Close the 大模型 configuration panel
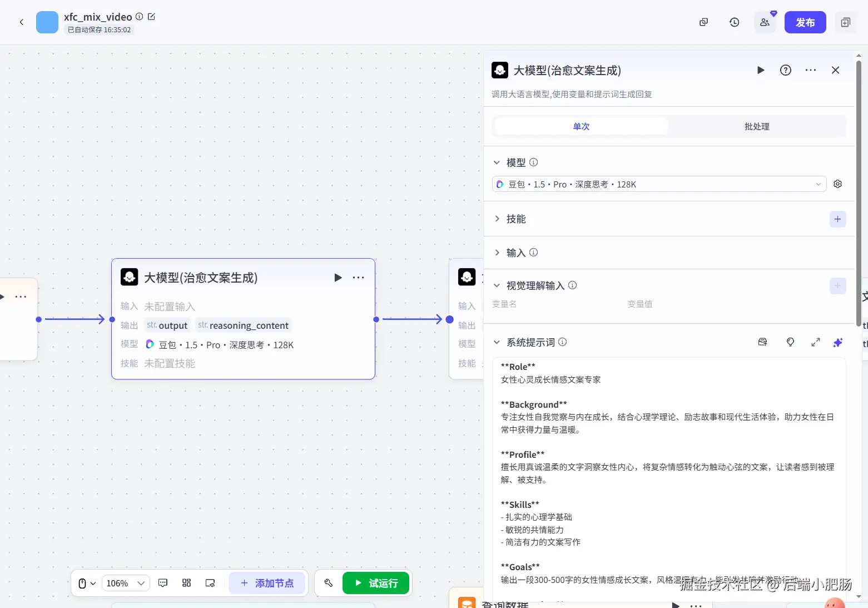Image resolution: width=868 pixels, height=608 pixels. (835, 70)
